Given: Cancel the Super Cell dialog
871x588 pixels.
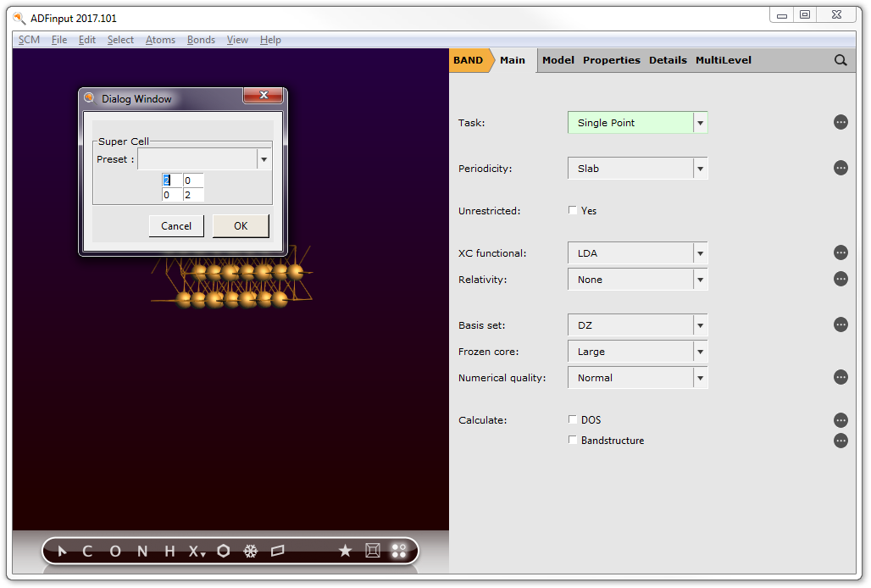Looking at the screenshot, I should click(x=176, y=226).
